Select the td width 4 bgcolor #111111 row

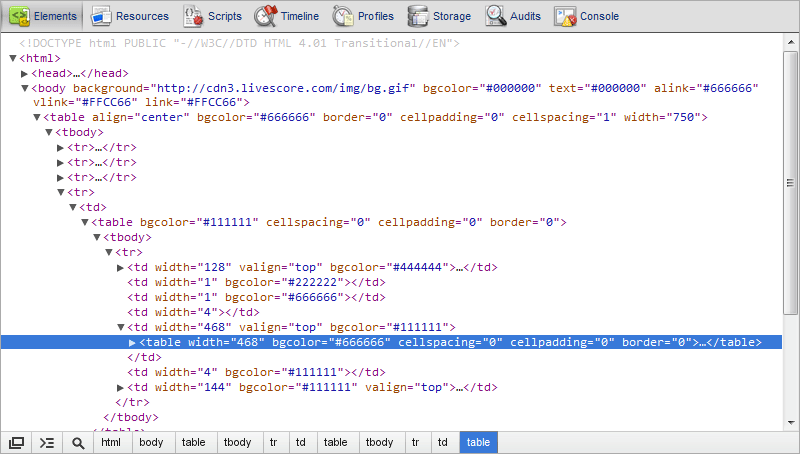coord(256,372)
